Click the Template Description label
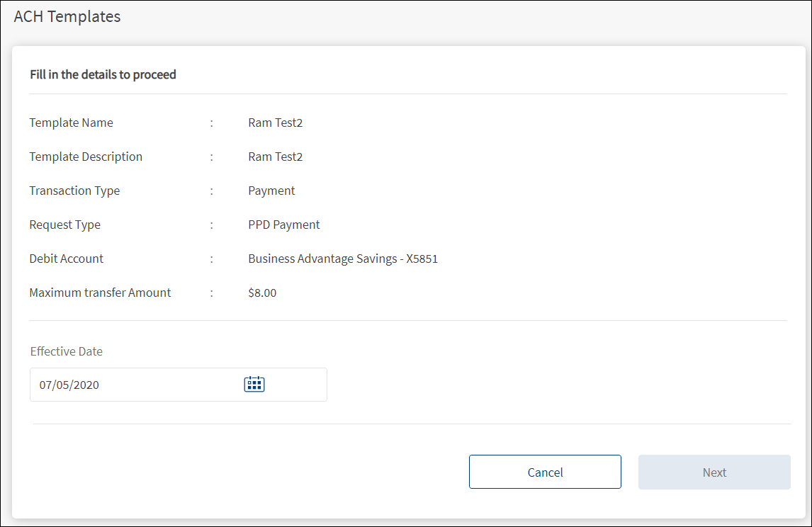Screen dimensions: 812x527 click(86, 157)
